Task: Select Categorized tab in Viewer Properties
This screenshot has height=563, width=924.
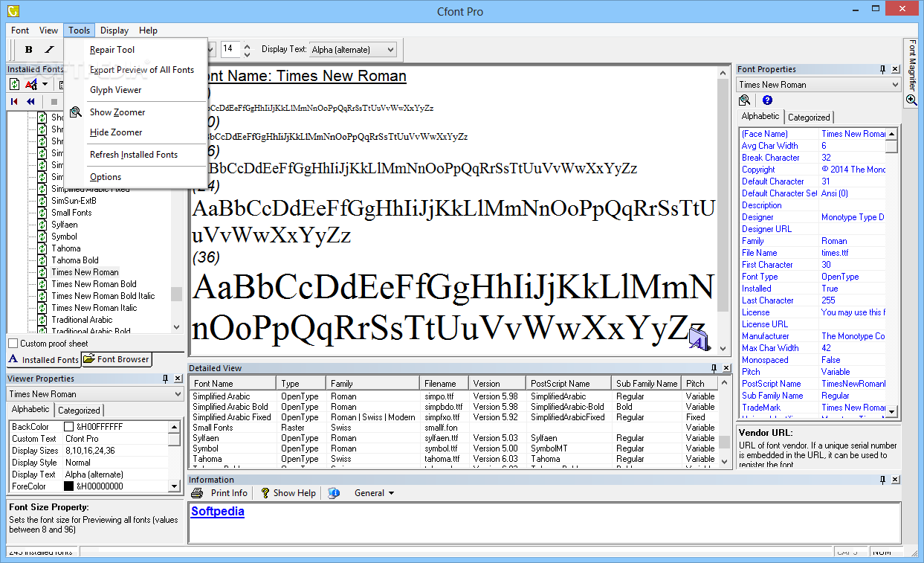Action: 79,411
